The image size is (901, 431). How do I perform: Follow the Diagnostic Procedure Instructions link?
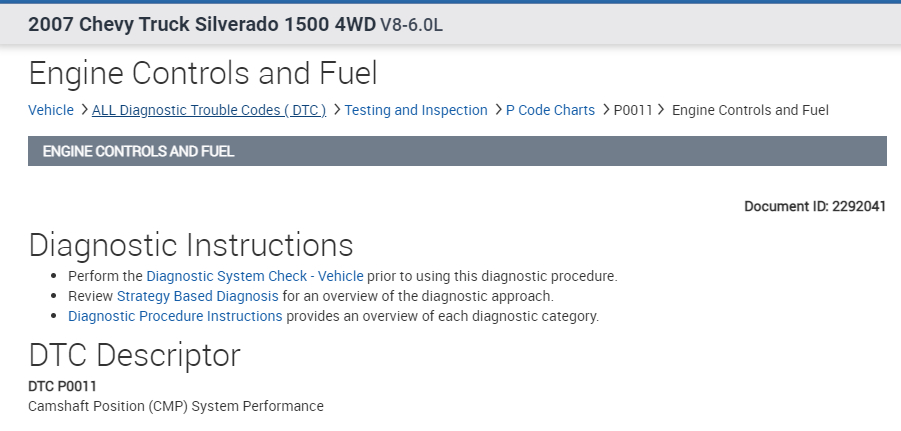coord(175,316)
